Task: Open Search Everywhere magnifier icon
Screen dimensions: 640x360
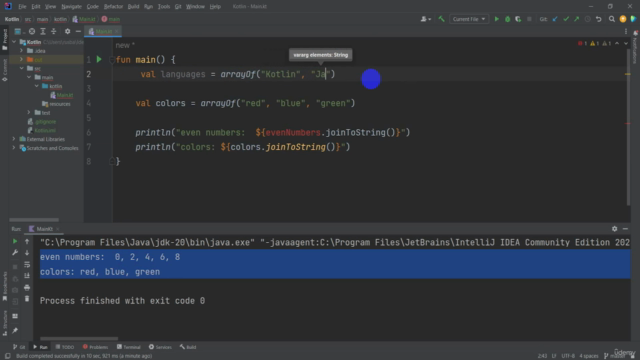Action: pyautogui.click(x=611, y=19)
